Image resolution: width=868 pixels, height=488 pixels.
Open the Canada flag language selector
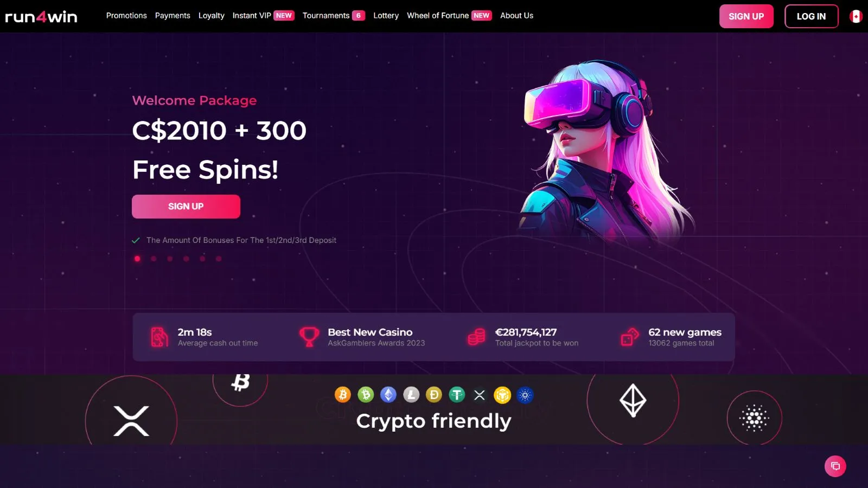tap(856, 16)
